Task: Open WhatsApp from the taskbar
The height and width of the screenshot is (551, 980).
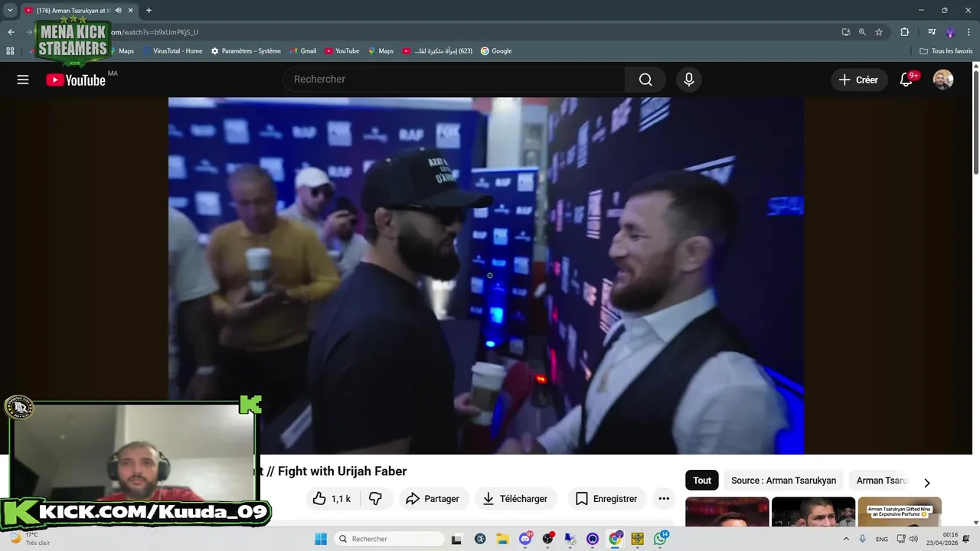Action: pyautogui.click(x=659, y=539)
